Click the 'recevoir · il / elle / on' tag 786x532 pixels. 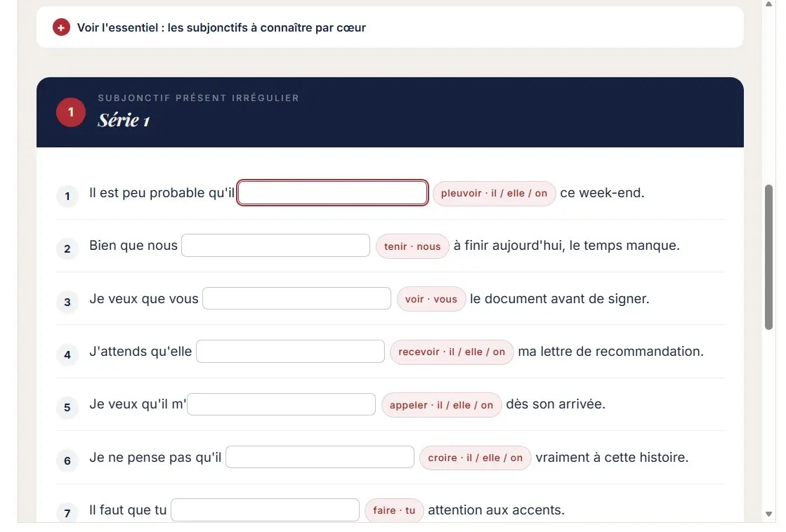click(x=452, y=352)
